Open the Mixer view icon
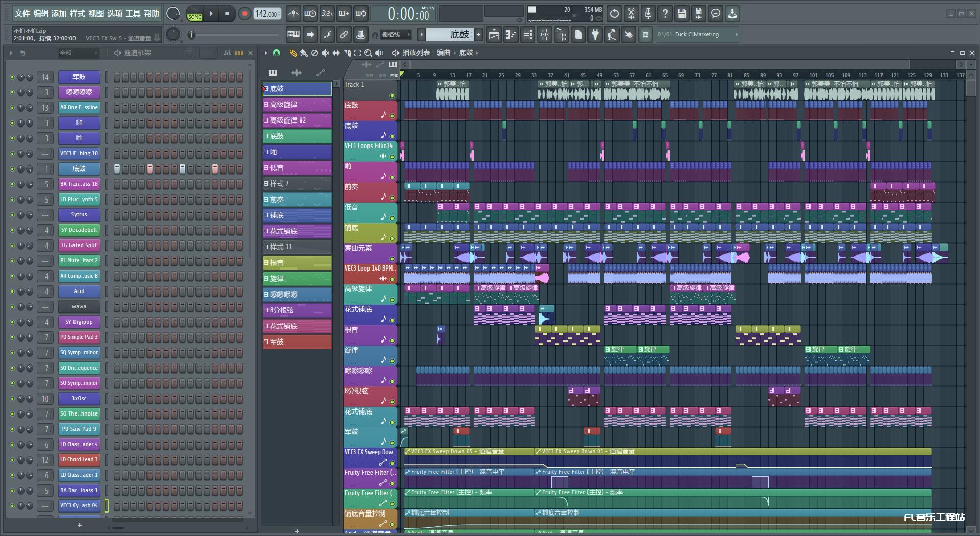Viewport: 980px width, 536px height. [x=545, y=34]
